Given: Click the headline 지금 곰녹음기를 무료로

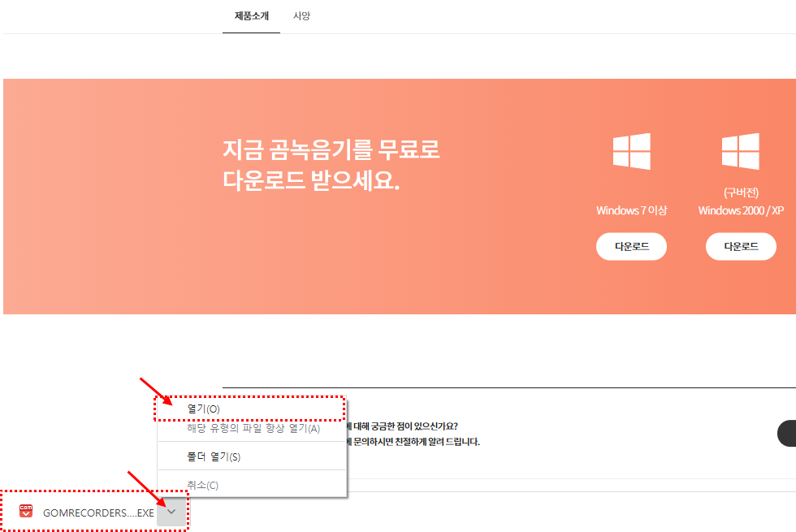Looking at the screenshot, I should [331, 149].
